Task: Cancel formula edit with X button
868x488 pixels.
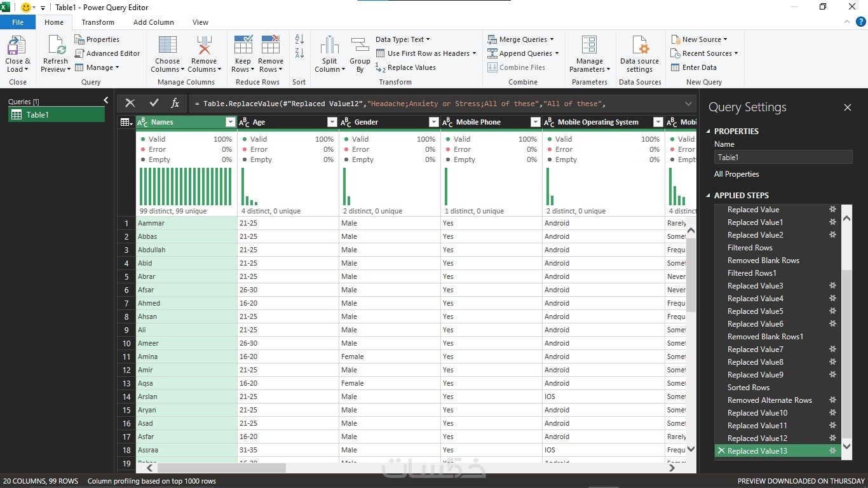Action: point(130,103)
